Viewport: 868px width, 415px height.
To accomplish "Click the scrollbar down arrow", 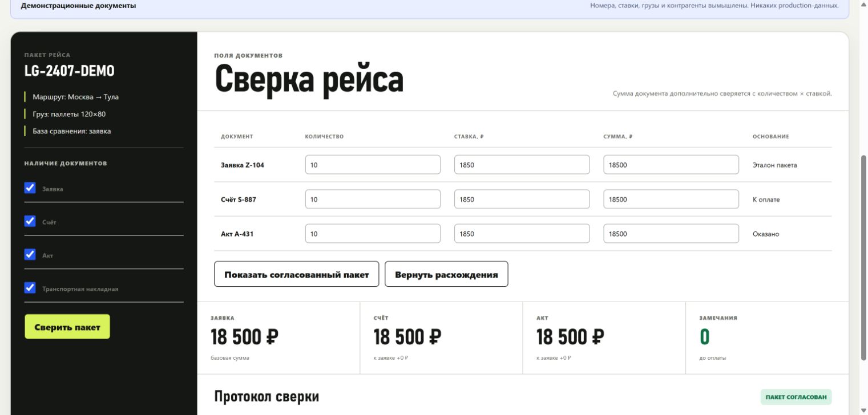I will tap(863, 410).
